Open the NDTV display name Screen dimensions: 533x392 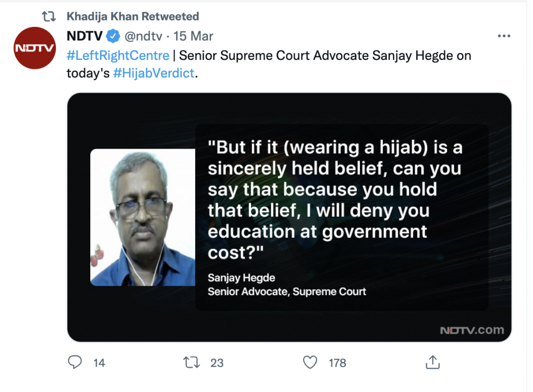85,36
